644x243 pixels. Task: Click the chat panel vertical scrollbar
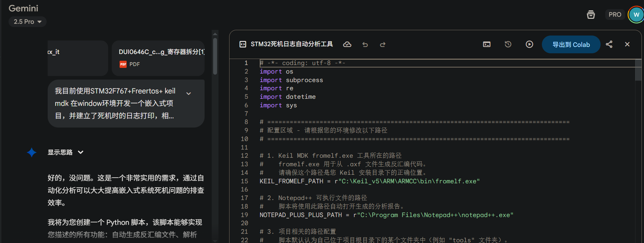click(x=215, y=57)
